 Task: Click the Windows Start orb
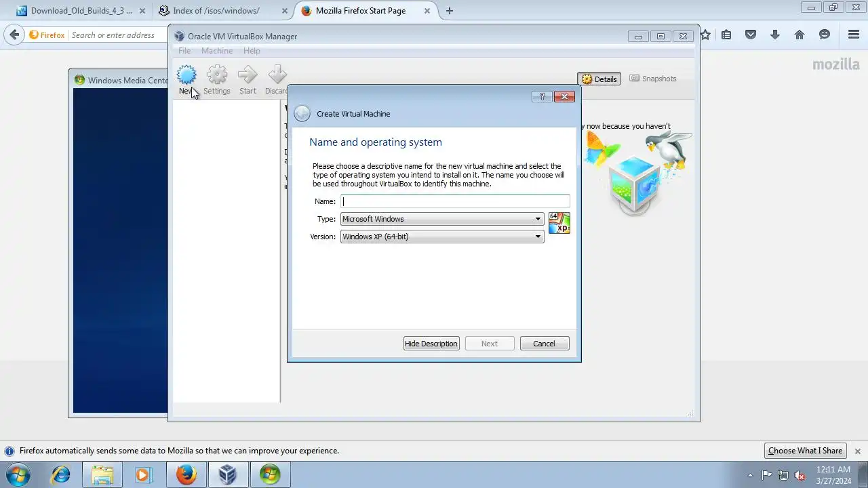(x=18, y=474)
